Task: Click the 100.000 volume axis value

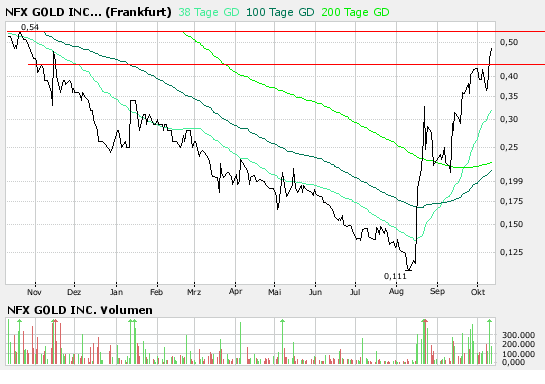Action: pos(518,354)
